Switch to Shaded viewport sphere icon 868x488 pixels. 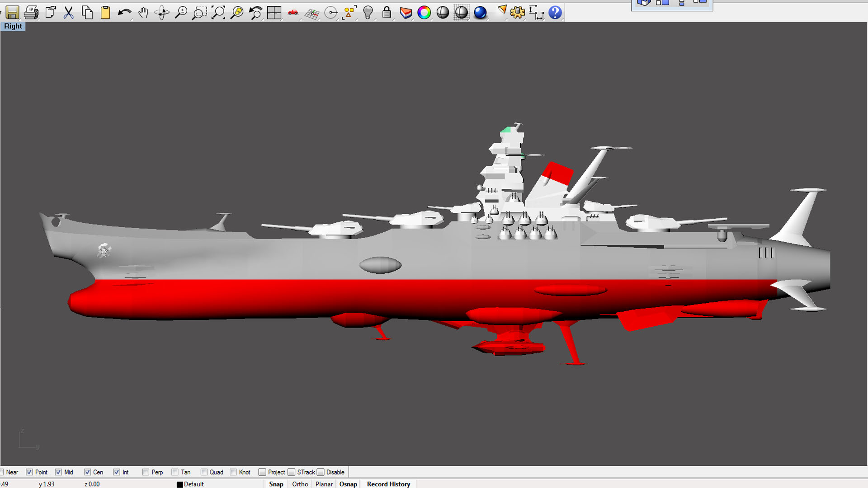tap(443, 12)
